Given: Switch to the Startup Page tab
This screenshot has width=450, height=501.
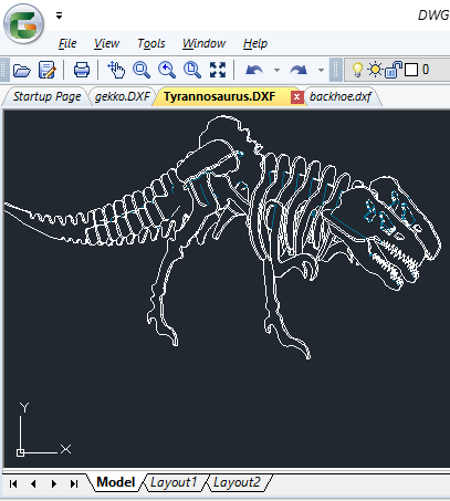Looking at the screenshot, I should tap(47, 97).
